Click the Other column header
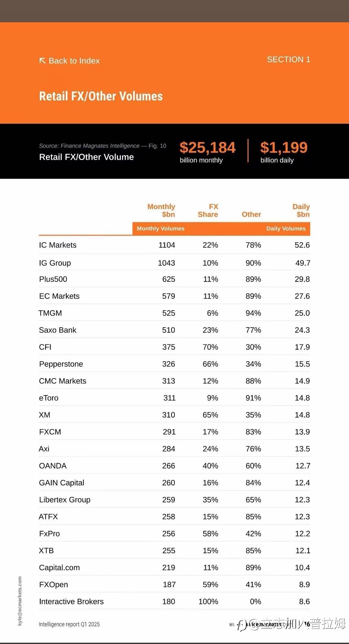This screenshot has width=349, height=644. point(251,215)
